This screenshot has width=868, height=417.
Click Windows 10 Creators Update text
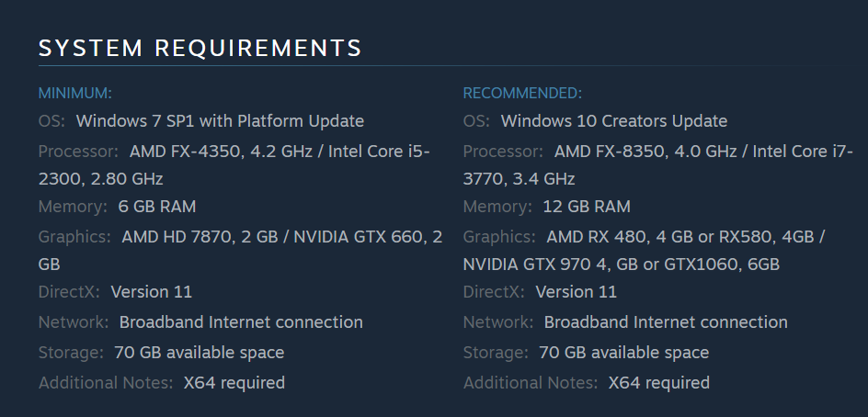tap(614, 121)
